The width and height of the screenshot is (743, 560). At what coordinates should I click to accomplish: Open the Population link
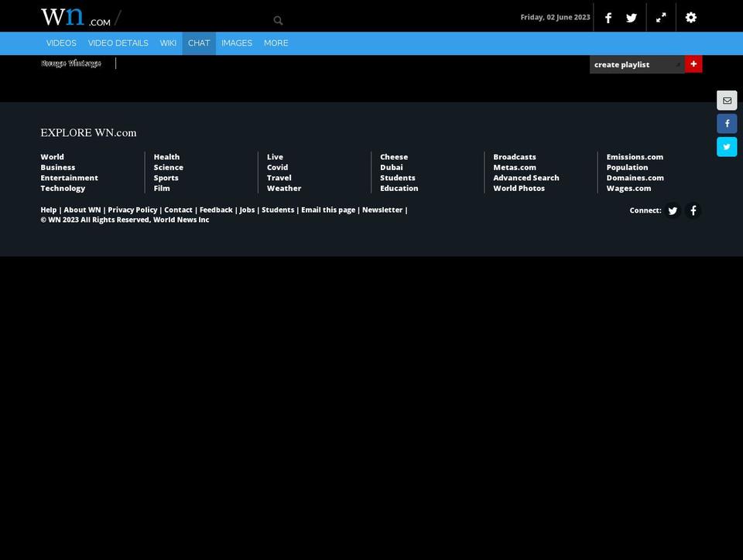click(628, 167)
